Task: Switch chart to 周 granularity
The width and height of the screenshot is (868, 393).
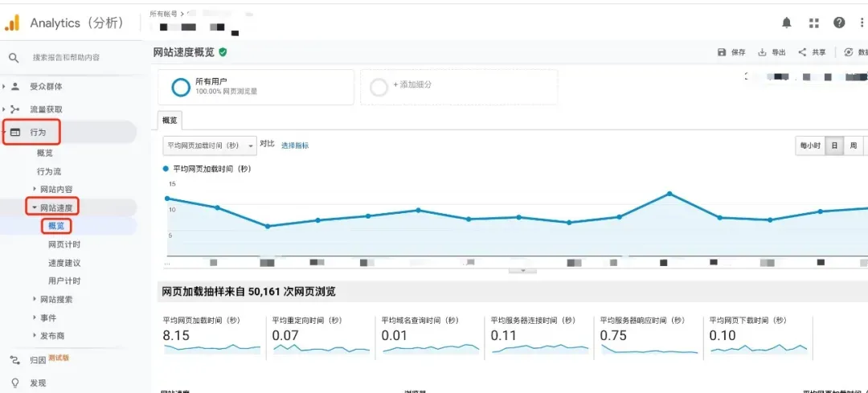Action: coord(854,146)
